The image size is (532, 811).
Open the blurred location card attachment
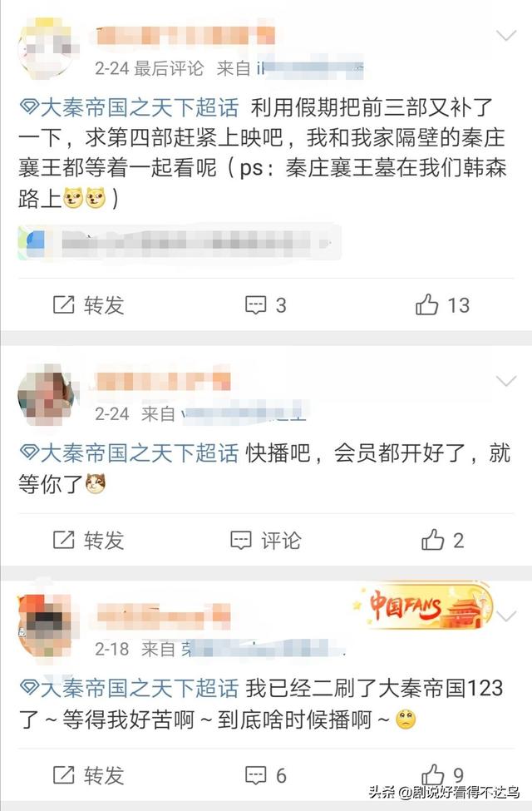[x=180, y=242]
